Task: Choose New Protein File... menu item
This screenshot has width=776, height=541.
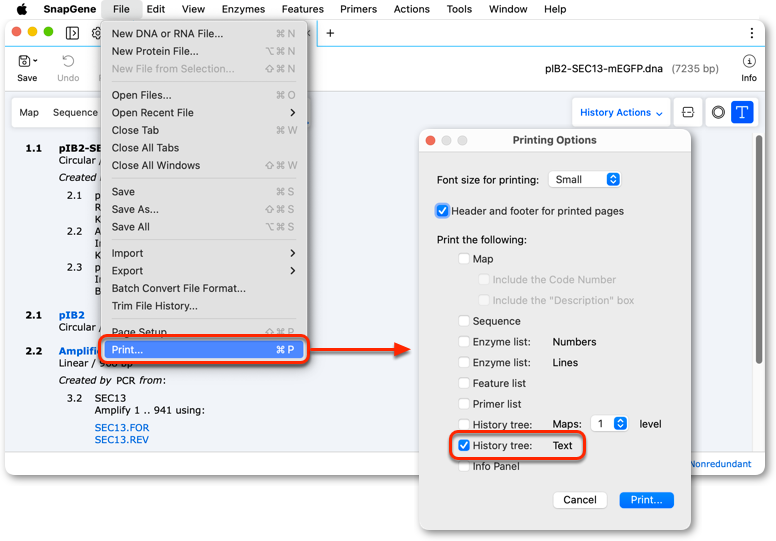Action: [203, 51]
